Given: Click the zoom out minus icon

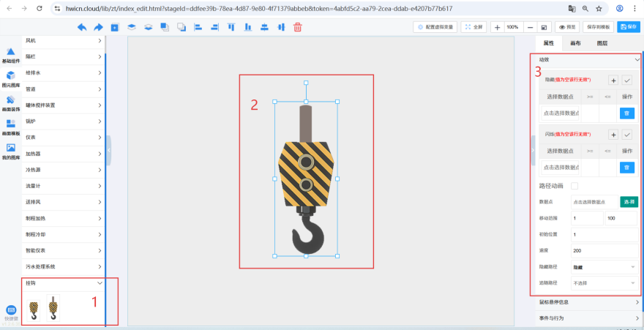Looking at the screenshot, I should [x=530, y=27].
